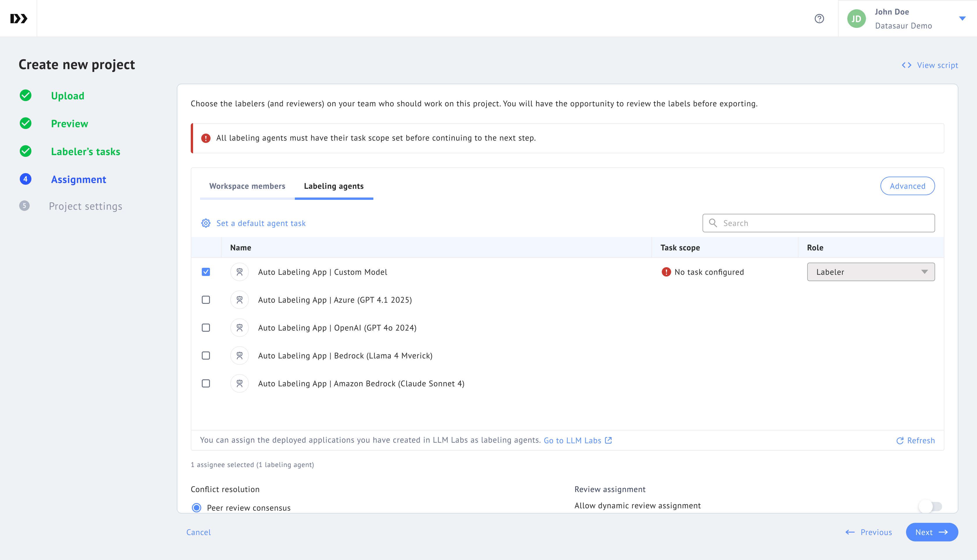Image resolution: width=977 pixels, height=560 pixels.
Task: Click the Refresh icon in the agents list
Action: 900,441
